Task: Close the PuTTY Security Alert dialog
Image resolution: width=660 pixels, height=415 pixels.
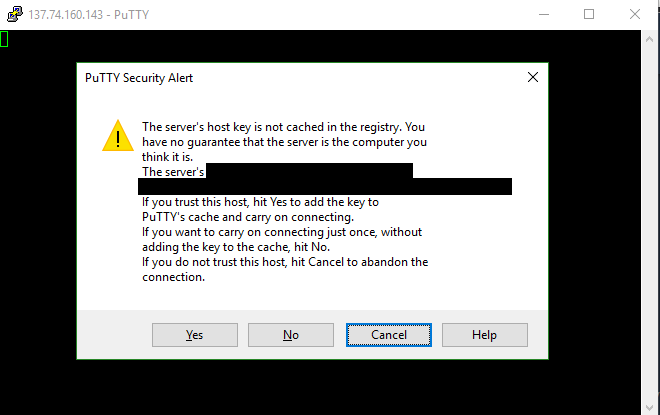Action: (532, 77)
